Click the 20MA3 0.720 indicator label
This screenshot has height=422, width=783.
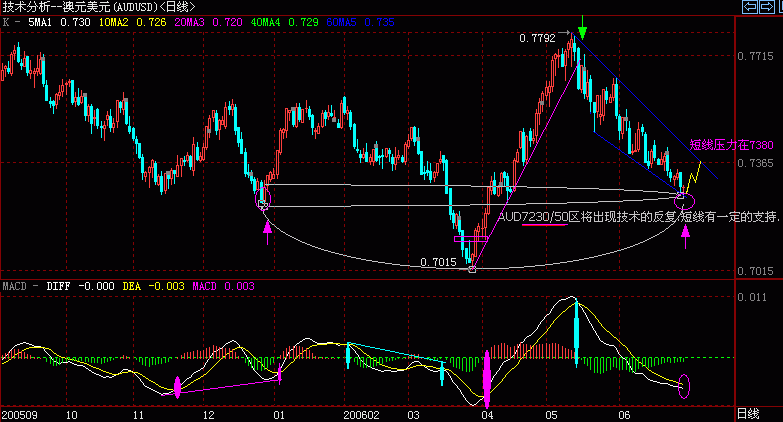[x=208, y=22]
